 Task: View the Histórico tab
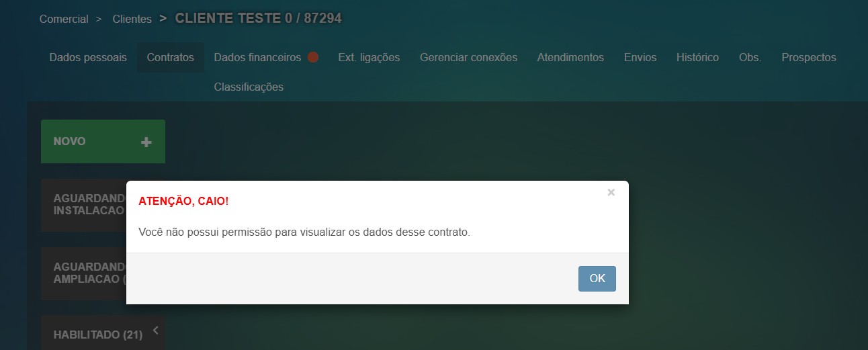click(x=697, y=58)
